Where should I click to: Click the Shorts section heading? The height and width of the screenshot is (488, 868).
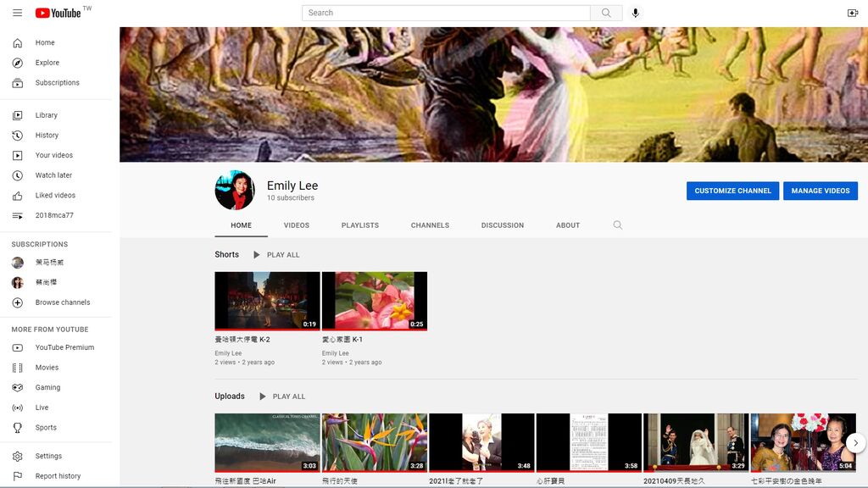227,254
